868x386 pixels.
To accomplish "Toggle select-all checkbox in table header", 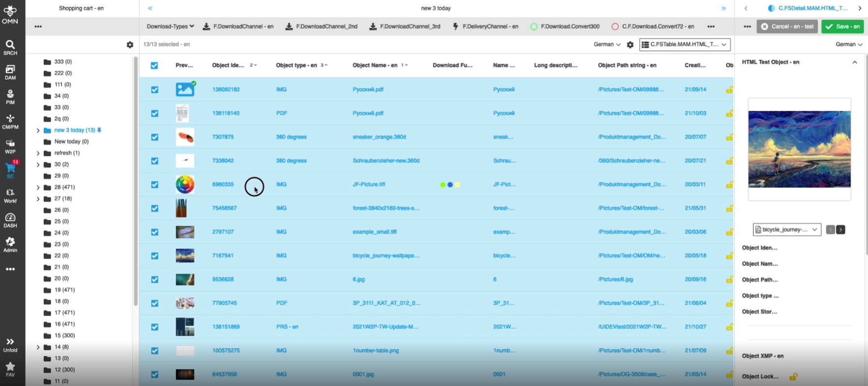I will point(154,65).
